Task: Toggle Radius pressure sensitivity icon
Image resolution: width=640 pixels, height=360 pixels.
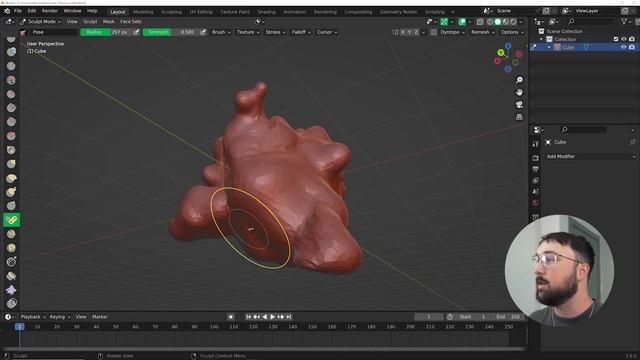Action: point(136,32)
